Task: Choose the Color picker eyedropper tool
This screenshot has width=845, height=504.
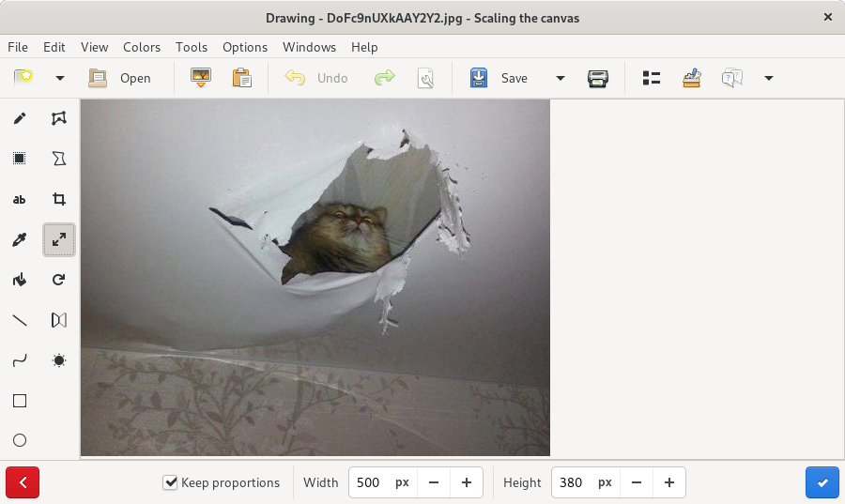Action: pyautogui.click(x=20, y=239)
